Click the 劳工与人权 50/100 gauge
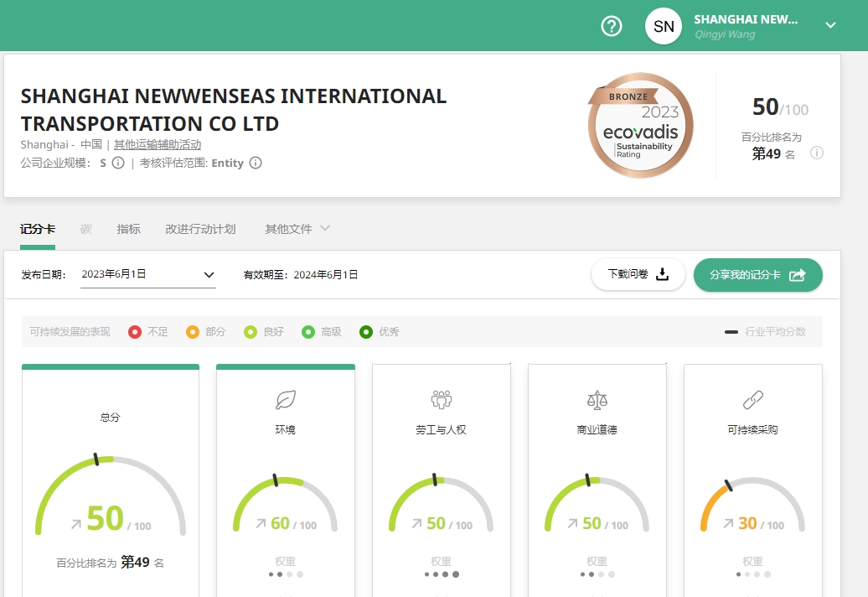 442,503
